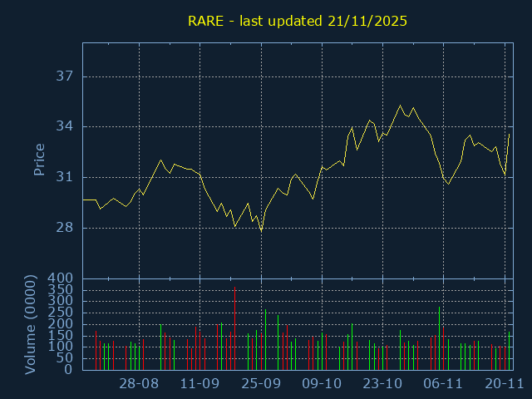532x399 pixels.
Task: Click the lowest point of the price line
Action: point(261,230)
